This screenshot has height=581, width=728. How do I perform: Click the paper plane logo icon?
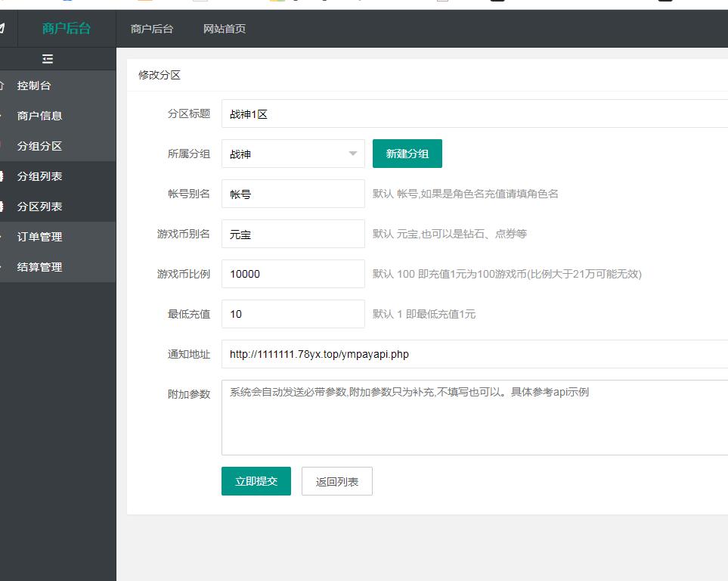point(3,29)
